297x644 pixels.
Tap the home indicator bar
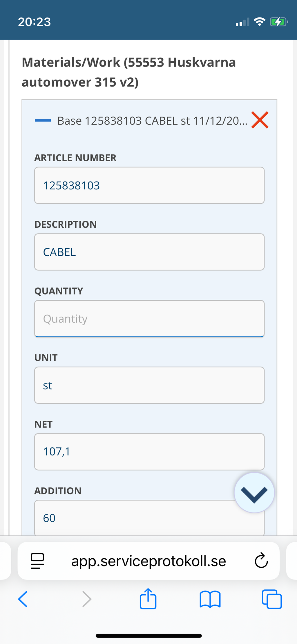click(x=148, y=636)
